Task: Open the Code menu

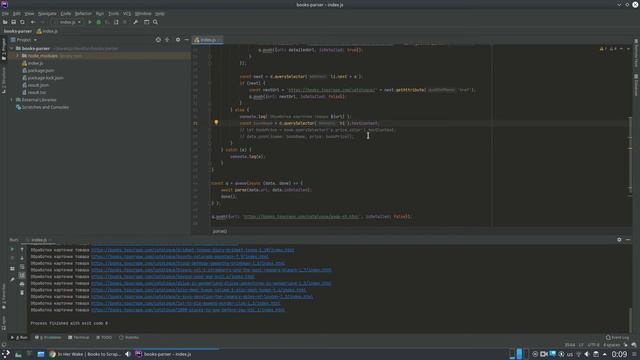Action: tap(66, 13)
